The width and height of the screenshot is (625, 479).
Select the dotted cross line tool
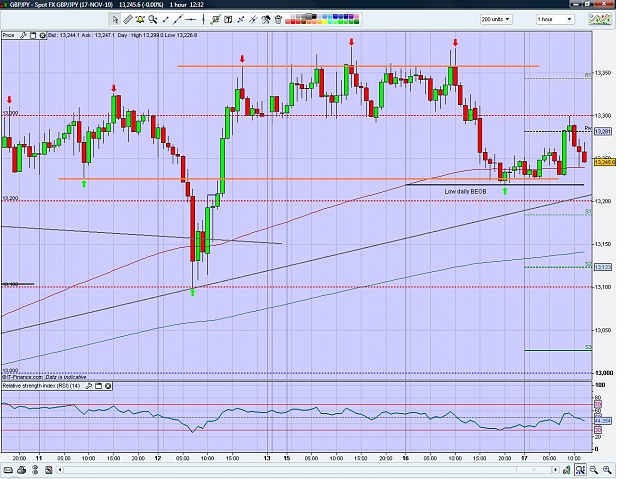241,19
